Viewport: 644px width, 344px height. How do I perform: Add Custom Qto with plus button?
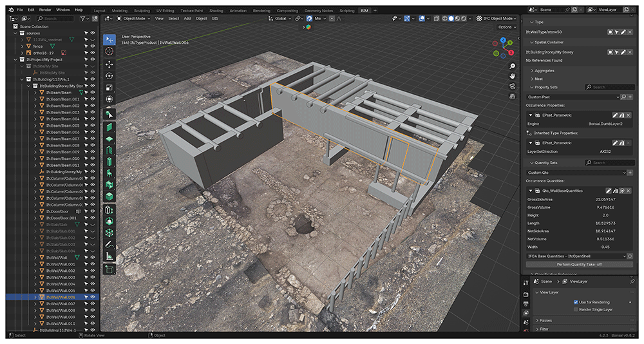click(630, 173)
